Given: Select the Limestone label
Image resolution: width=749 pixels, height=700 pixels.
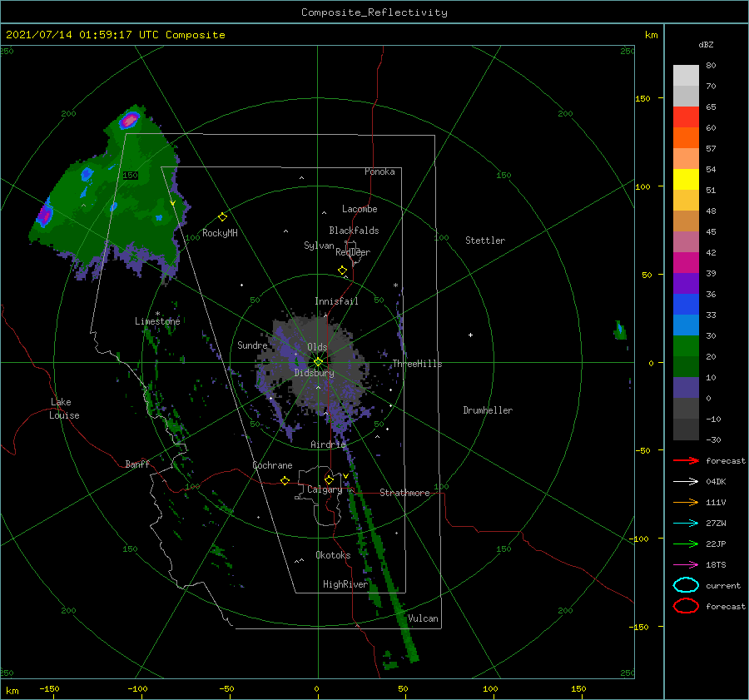Looking at the screenshot, I should point(157,321).
